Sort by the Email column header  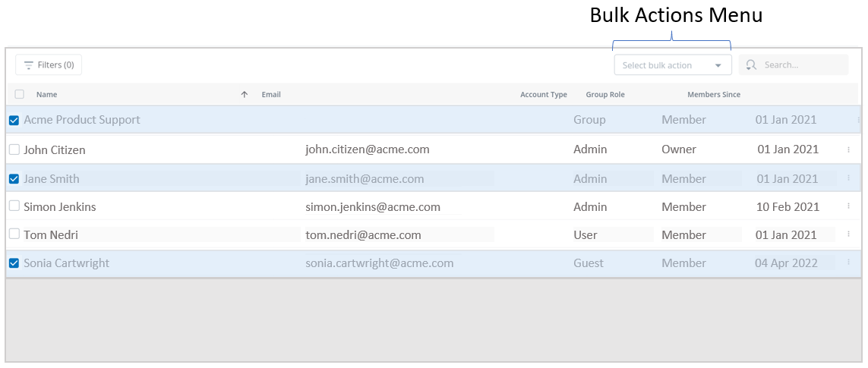point(271,95)
